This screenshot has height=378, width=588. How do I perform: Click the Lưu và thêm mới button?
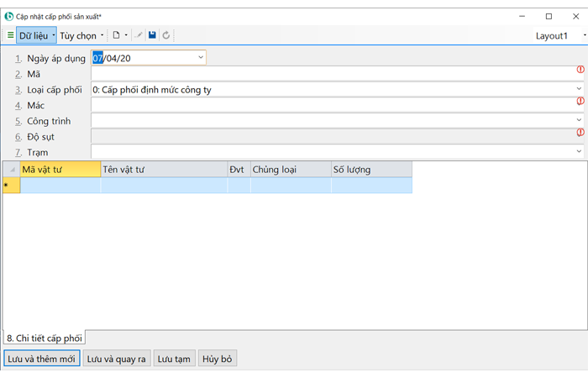(x=41, y=359)
